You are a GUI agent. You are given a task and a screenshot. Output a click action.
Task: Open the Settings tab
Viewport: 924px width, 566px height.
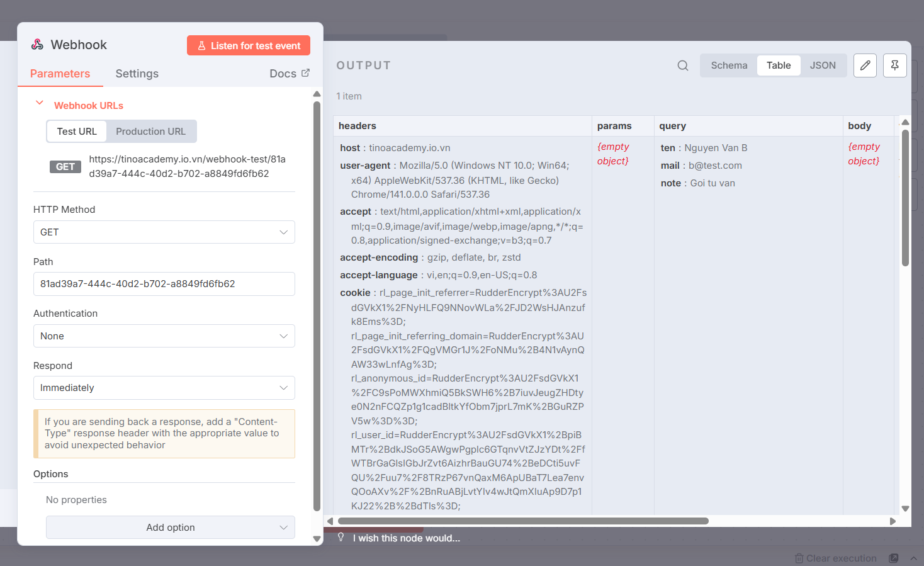(137, 74)
